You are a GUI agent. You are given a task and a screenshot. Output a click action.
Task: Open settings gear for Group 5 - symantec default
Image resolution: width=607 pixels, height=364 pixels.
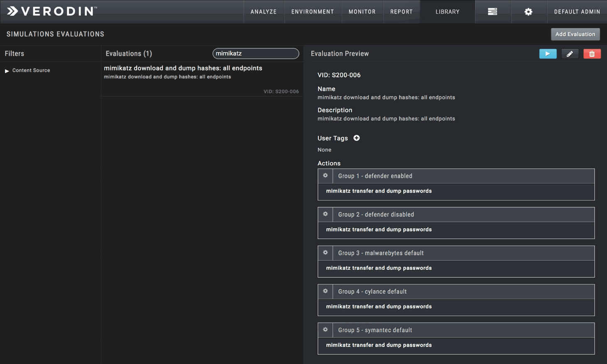[325, 330]
